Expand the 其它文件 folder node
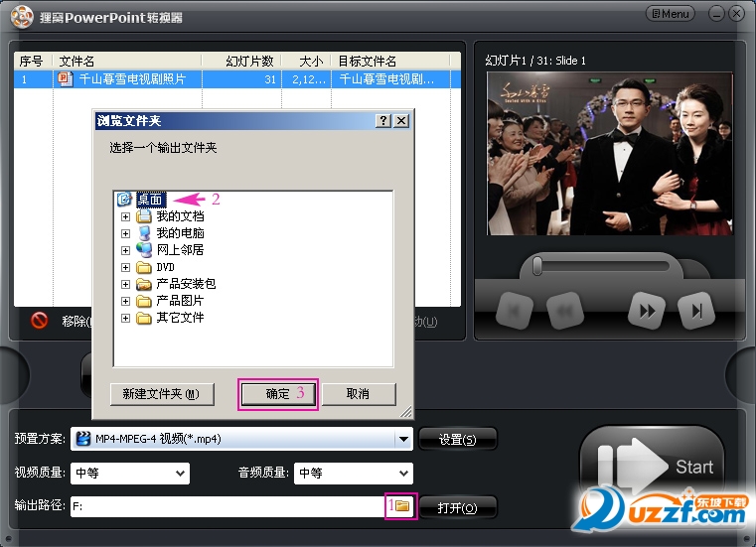The width and height of the screenshot is (756, 547). coord(125,318)
